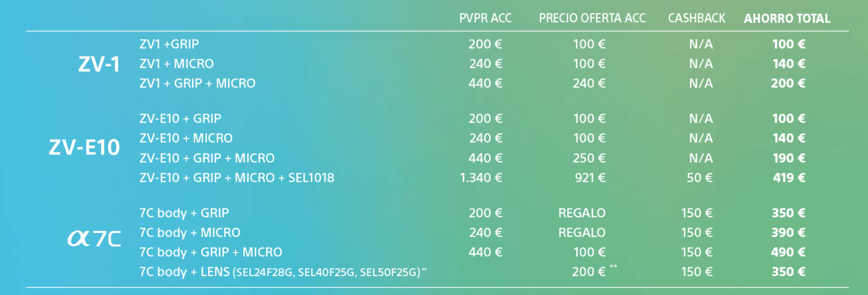Click the 250 € offer price
Image resolution: width=868 pixels, height=295 pixels.
(x=589, y=158)
